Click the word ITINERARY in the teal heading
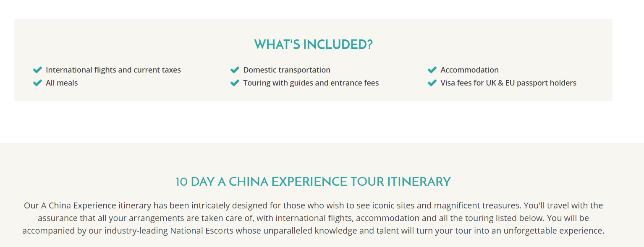Image resolution: width=644 pixels, height=247 pixels. 419,182
